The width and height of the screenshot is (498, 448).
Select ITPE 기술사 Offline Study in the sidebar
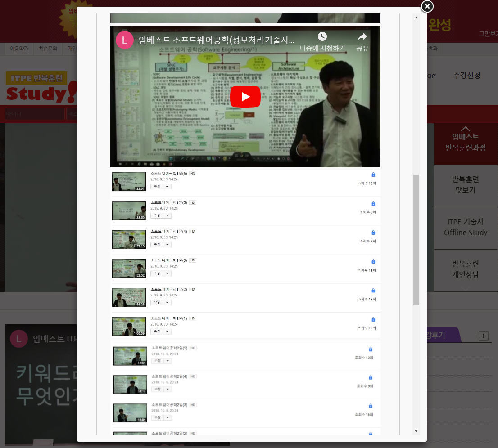pyautogui.click(x=465, y=227)
